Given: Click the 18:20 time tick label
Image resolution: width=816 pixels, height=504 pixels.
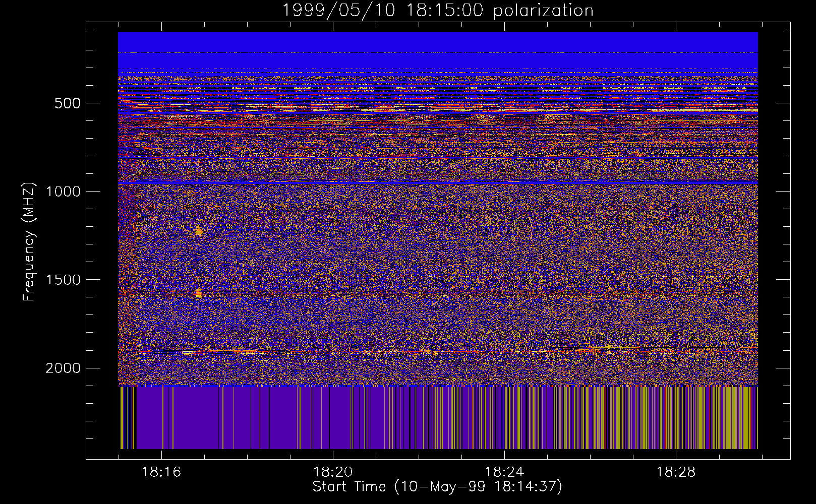Looking at the screenshot, I should [x=333, y=472].
